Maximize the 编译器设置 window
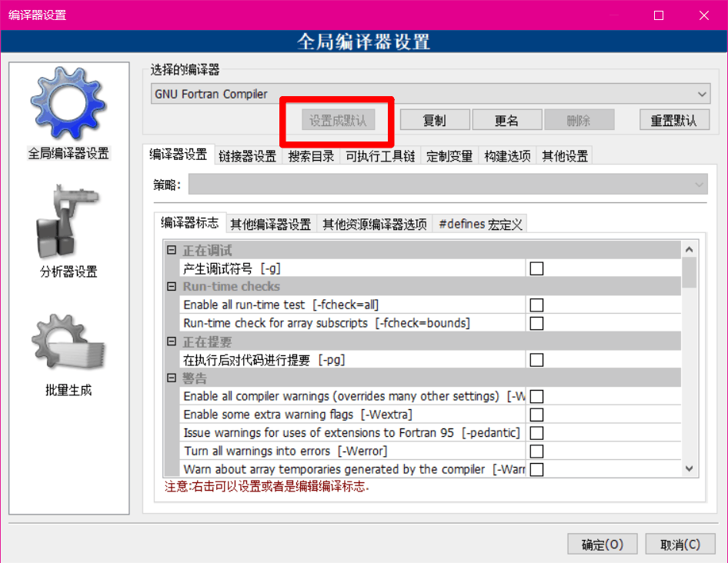The image size is (728, 563). (x=659, y=15)
